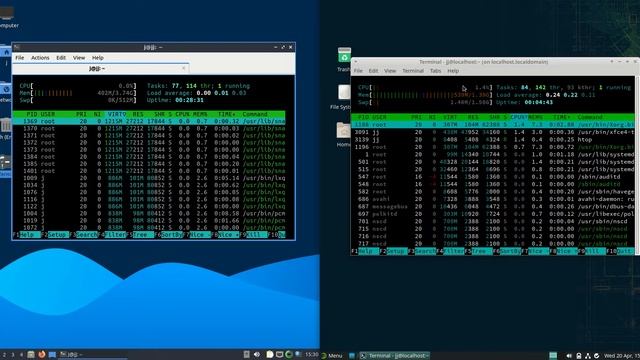Image resolution: width=640 pixels, height=360 pixels.
Task: Click show desktop icon next to Menu button
Action: (x=352, y=356)
